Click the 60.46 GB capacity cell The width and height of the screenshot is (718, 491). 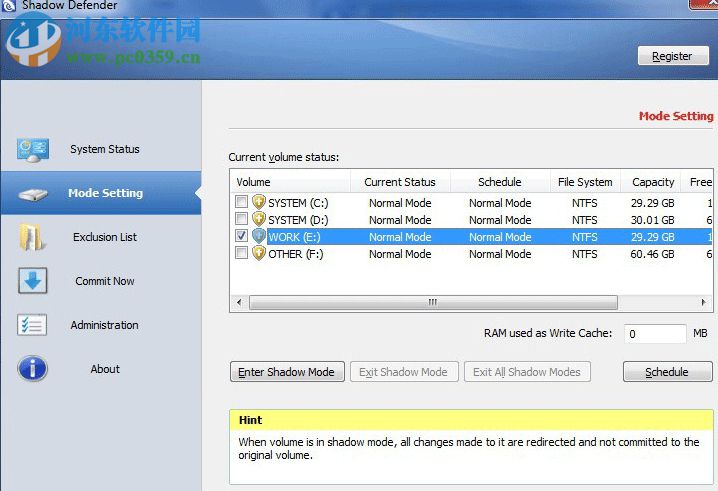point(652,254)
